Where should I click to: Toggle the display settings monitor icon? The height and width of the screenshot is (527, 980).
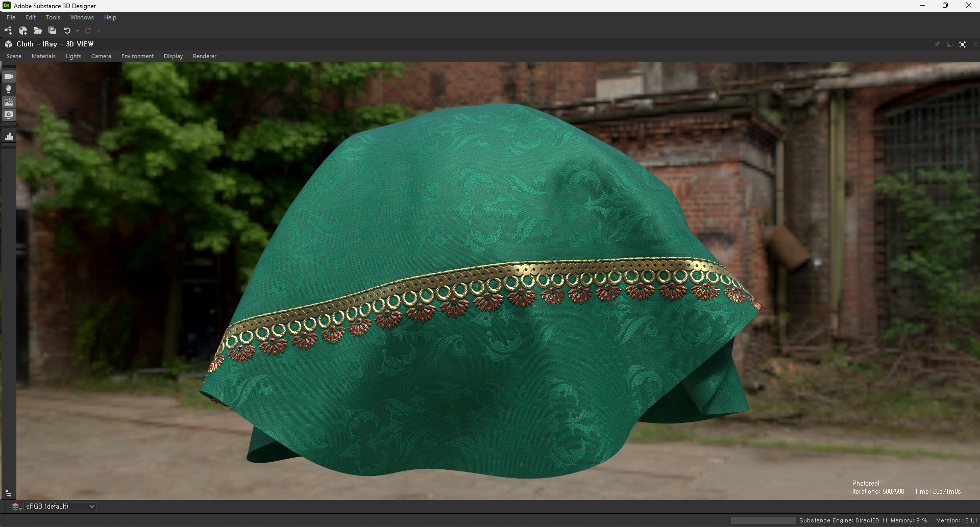9,115
